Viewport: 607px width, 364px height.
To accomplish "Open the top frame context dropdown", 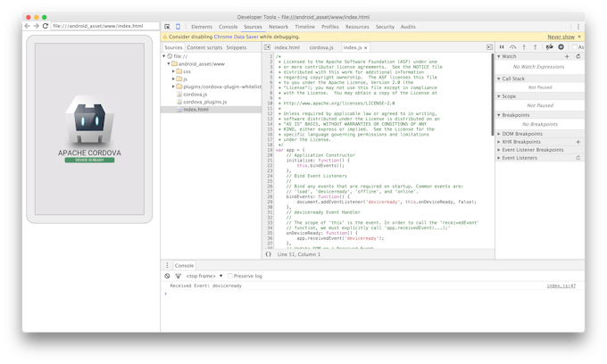I will pyautogui.click(x=204, y=276).
